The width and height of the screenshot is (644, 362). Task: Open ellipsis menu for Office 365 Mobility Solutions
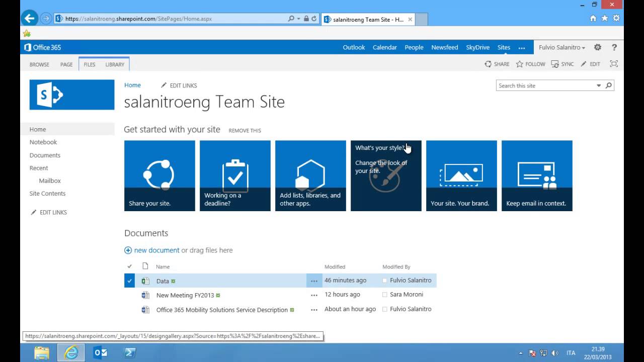[314, 310]
